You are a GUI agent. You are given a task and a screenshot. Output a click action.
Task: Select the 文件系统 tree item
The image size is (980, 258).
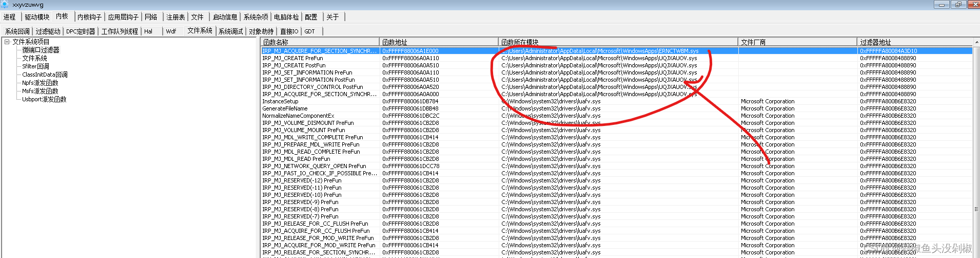(x=34, y=58)
